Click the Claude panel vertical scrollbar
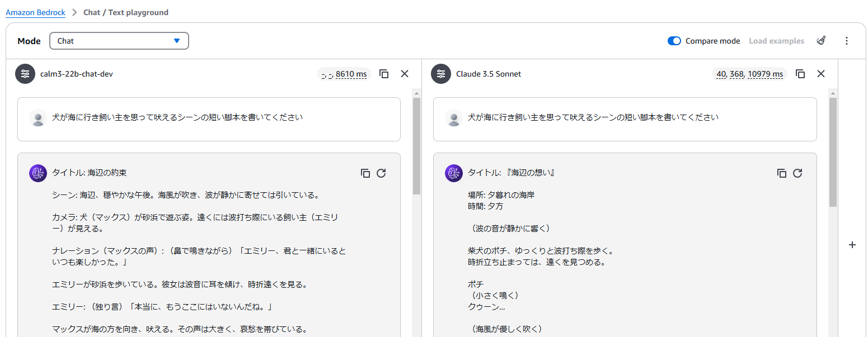The width and height of the screenshot is (868, 337). point(833,152)
